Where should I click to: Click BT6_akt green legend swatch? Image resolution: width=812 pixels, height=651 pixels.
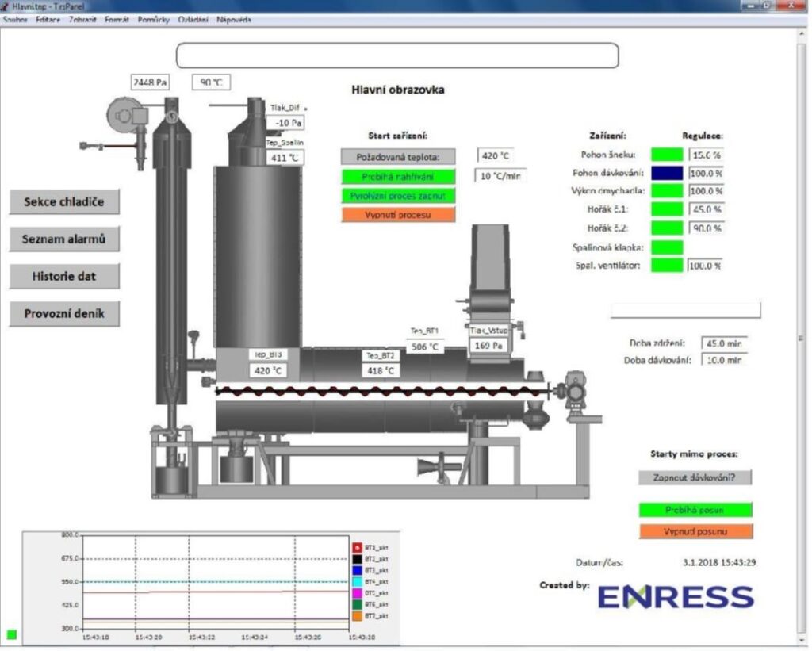click(357, 604)
